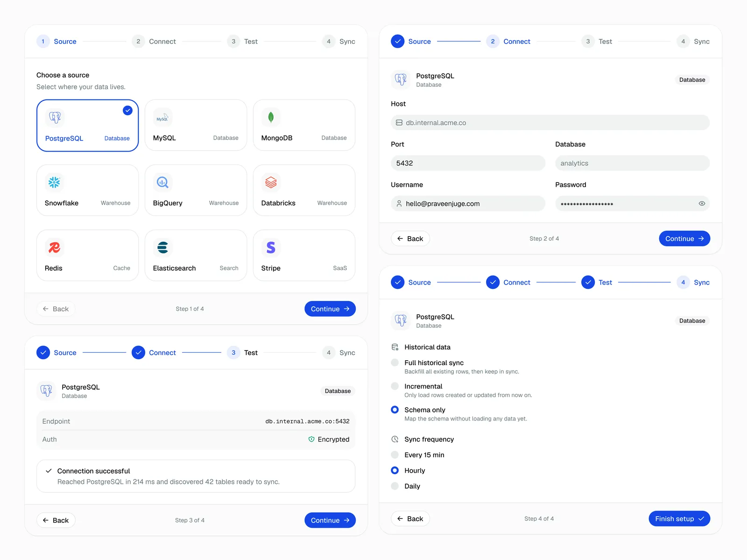Click Back button on Step 2 of 4
Viewport: 747px width, 560px height.
410,238
